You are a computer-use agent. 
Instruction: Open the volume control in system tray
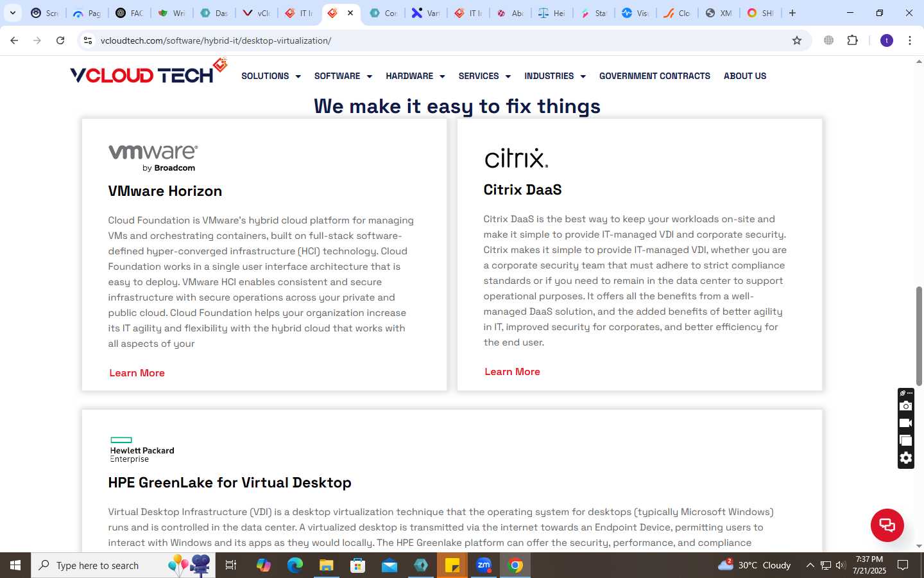click(841, 565)
